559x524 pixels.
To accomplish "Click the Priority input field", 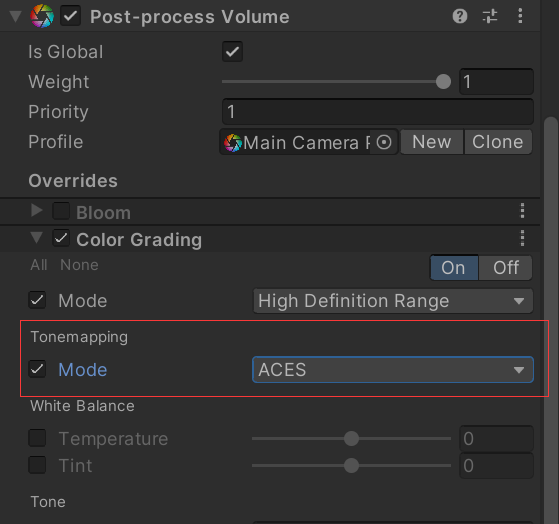I will (x=378, y=112).
